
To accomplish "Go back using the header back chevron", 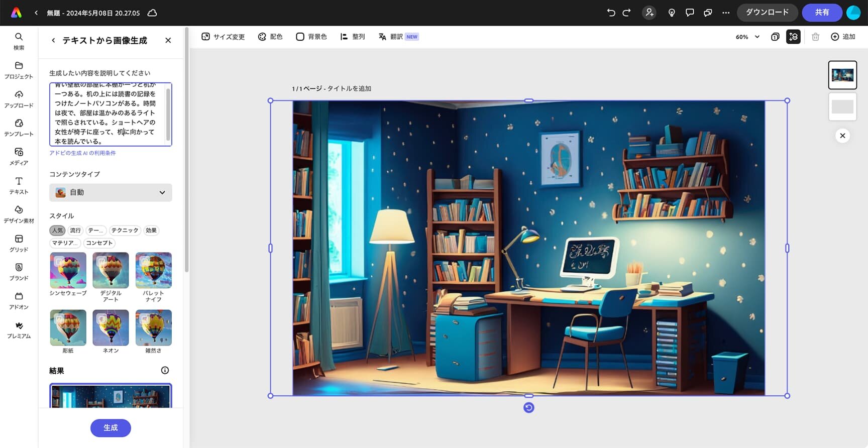I will click(36, 13).
